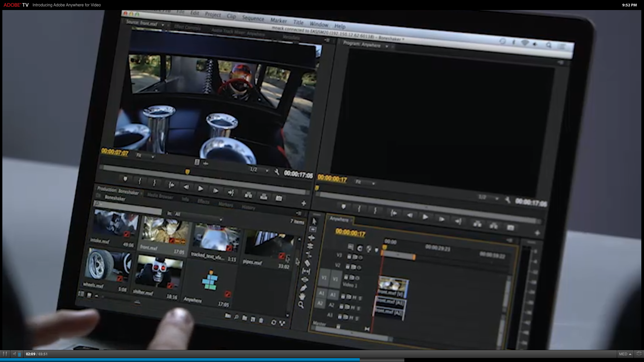Open Program monitor settings wrench
The width and height of the screenshot is (644, 362).
pos(508,200)
